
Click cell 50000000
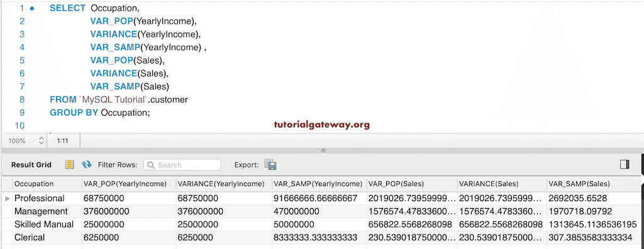319,224
